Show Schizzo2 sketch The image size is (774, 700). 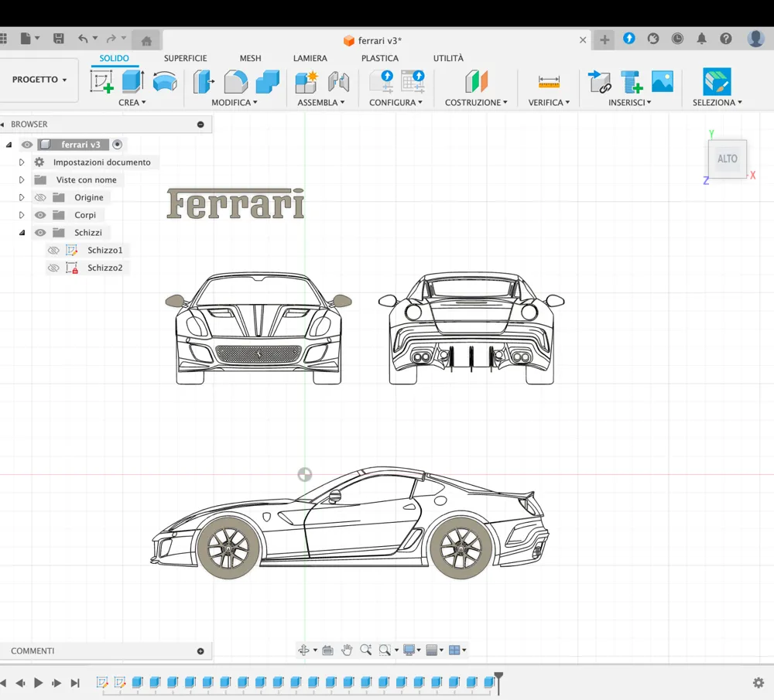pos(53,268)
